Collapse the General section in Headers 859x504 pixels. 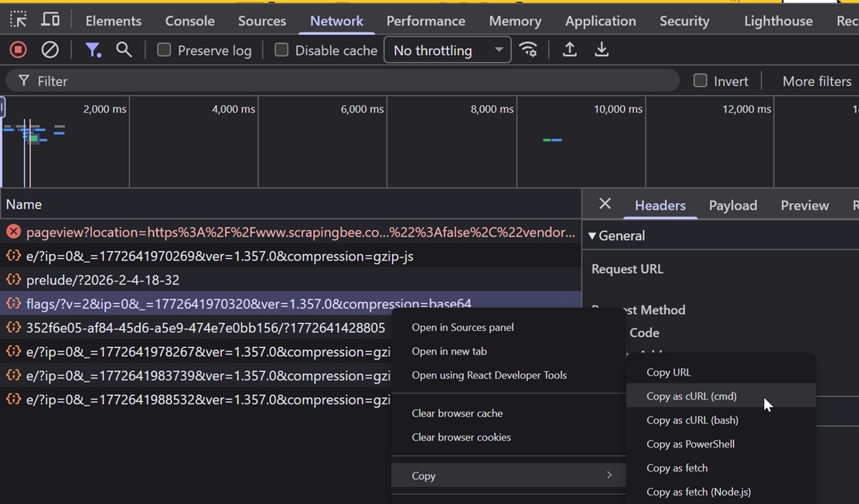tap(592, 235)
